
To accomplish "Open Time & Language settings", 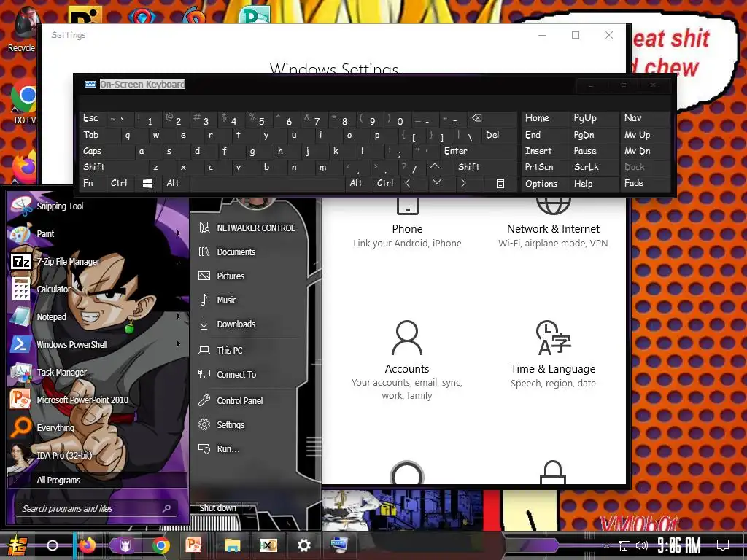I will [553, 355].
